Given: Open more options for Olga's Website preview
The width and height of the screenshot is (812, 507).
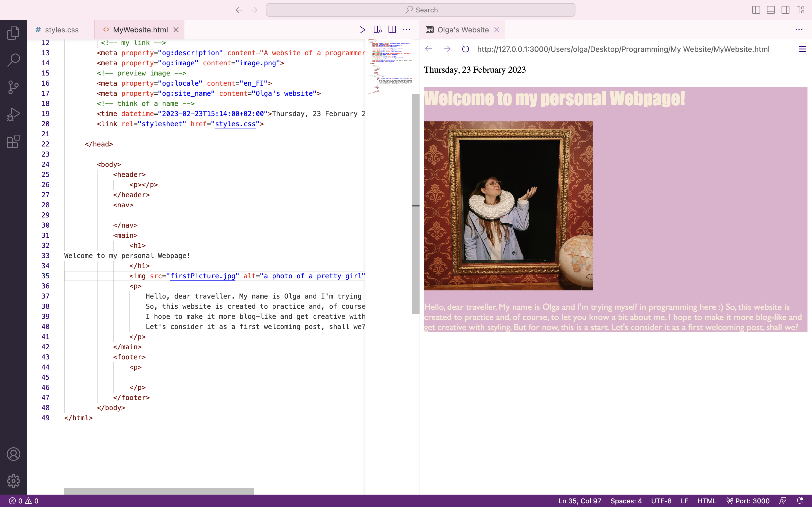Looking at the screenshot, I should 800,30.
